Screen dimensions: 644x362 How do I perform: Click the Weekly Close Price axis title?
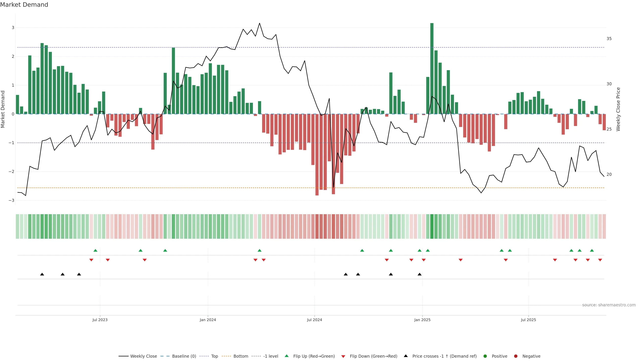pyautogui.click(x=618, y=109)
